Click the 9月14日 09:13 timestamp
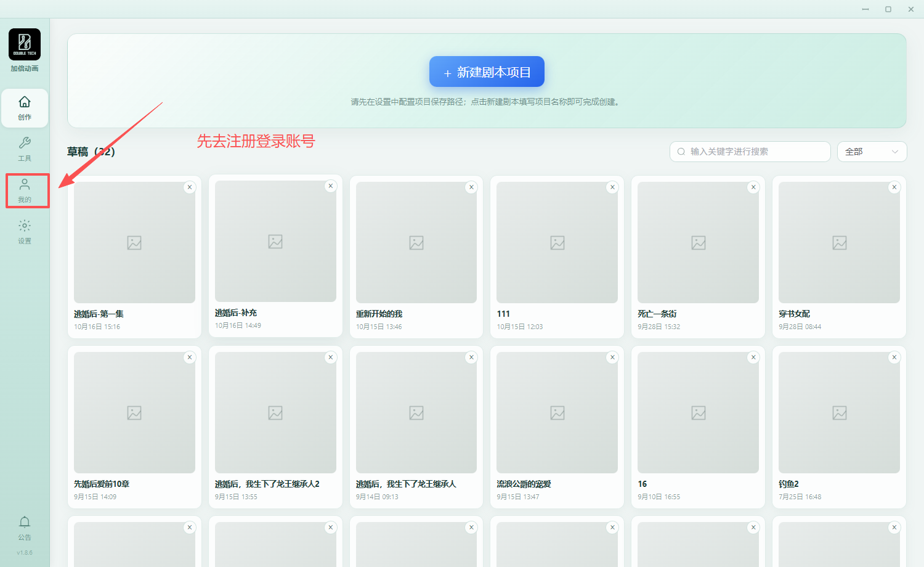Viewport: 924px width, 567px height. (x=377, y=497)
